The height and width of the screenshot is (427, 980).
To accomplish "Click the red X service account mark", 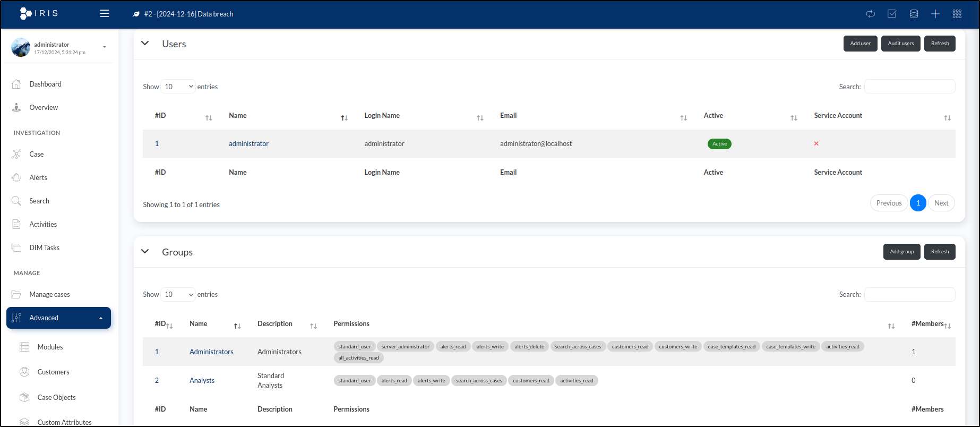I will 816,143.
